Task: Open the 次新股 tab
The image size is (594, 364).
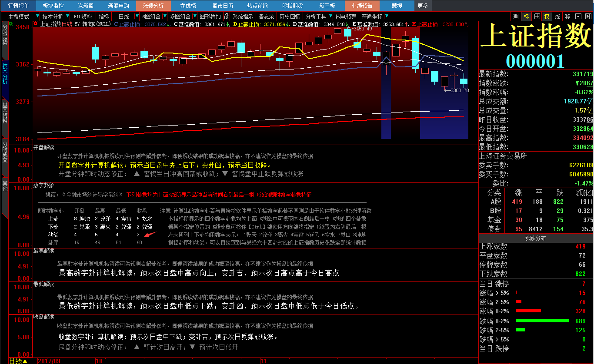Action: [86, 6]
